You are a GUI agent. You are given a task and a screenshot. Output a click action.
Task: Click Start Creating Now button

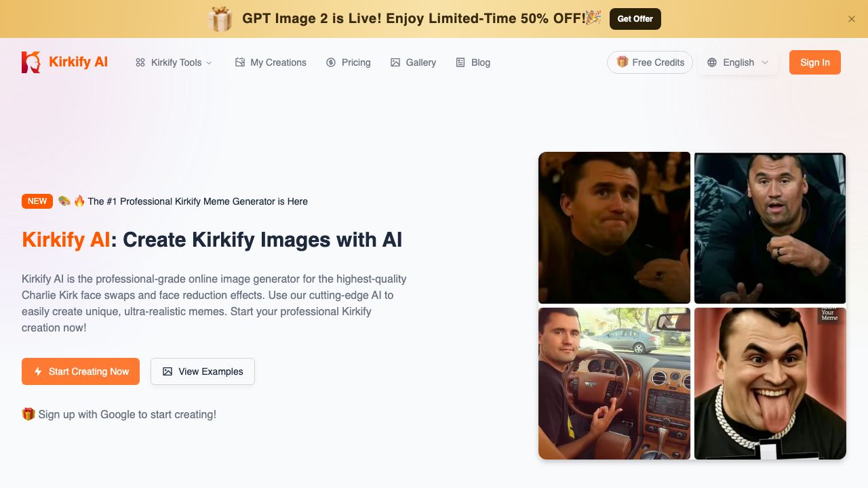(81, 371)
